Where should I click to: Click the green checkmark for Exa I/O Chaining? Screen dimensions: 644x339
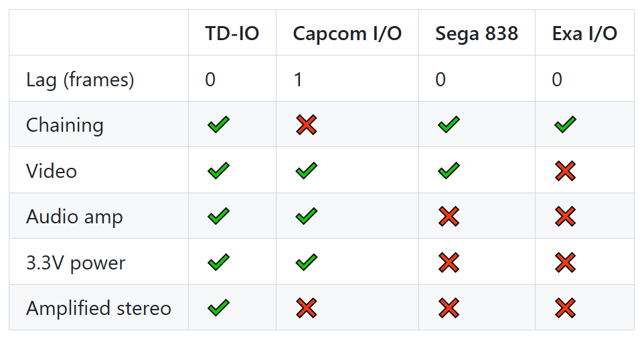[565, 125]
